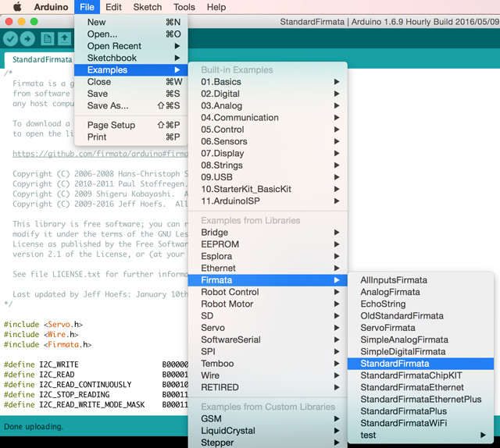This screenshot has width=500, height=448.
Task: Expand the 02.Digital examples submenu
Action: (x=268, y=94)
